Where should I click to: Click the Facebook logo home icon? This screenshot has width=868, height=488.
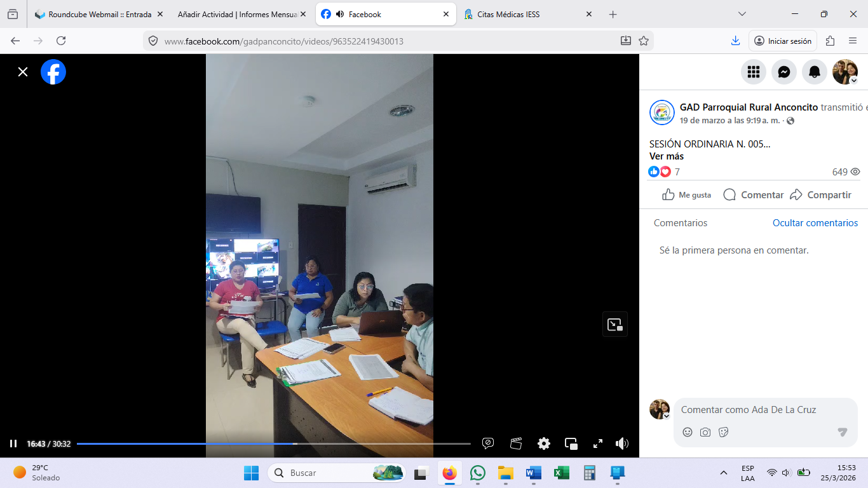pyautogui.click(x=53, y=72)
